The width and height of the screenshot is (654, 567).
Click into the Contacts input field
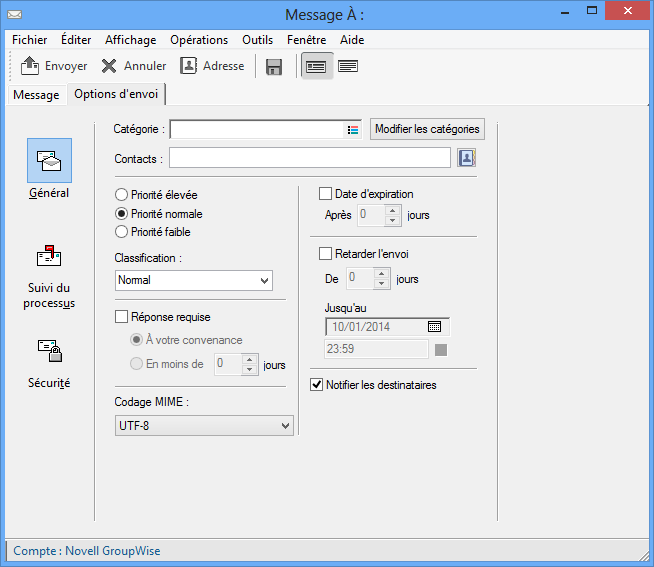[310, 158]
